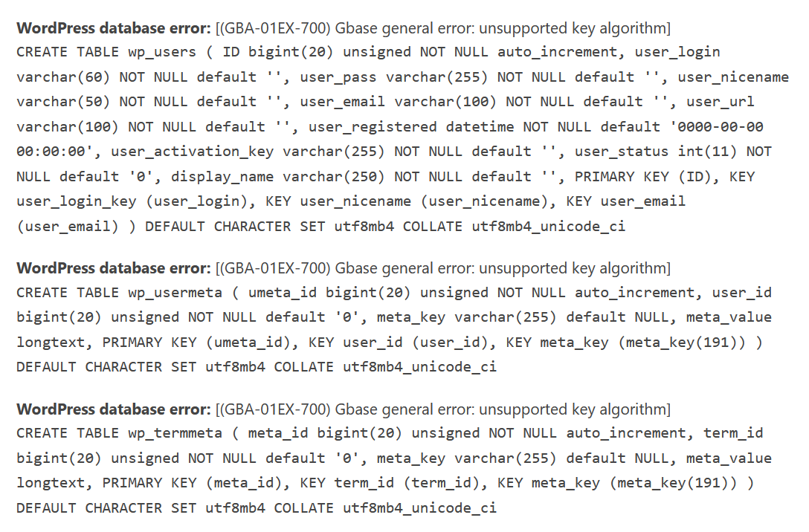
Task: Click the bold error heading above wp_users statement
Action: [x=114, y=29]
